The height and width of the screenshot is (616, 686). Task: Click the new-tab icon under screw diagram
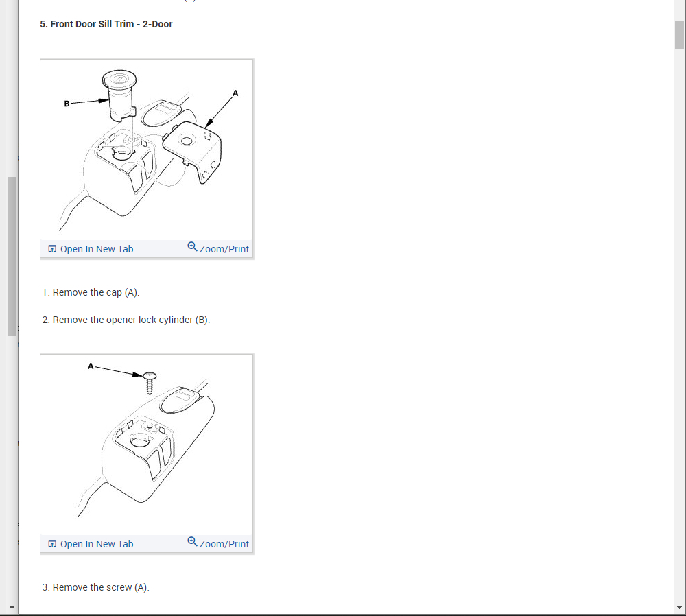(52, 544)
